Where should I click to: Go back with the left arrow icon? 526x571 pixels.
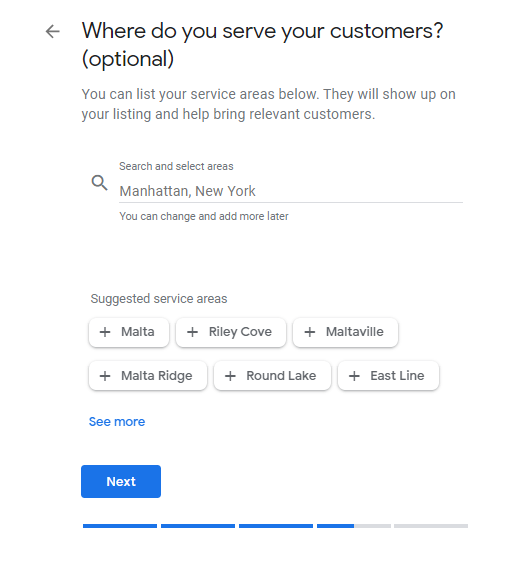52,31
